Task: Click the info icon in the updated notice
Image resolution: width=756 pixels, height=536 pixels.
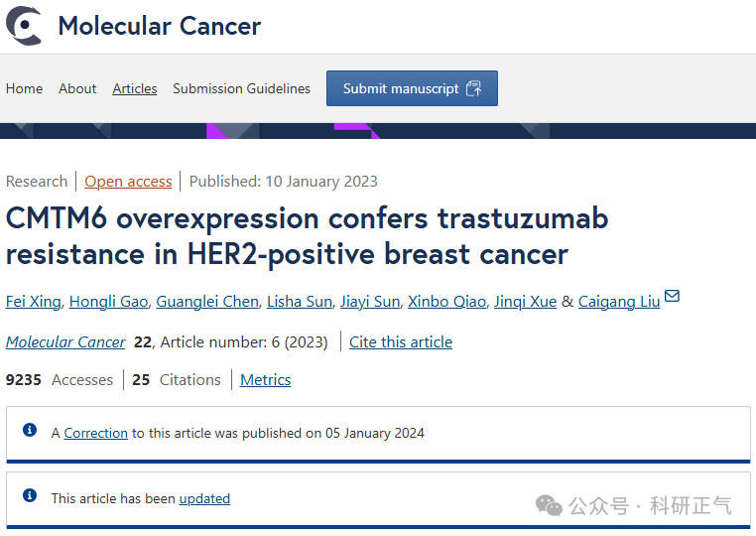Action: click(30, 495)
